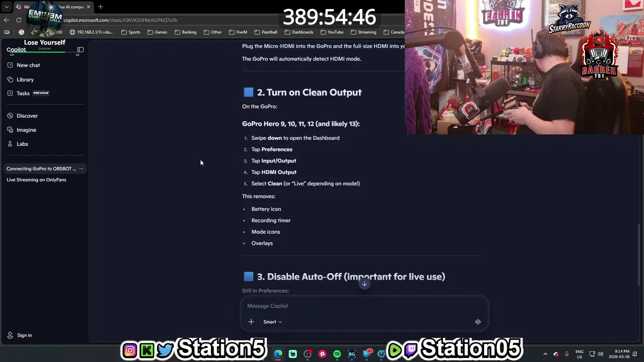Click the 'Tap HDMI Output' step
This screenshot has width=644, height=362.
point(274,172)
